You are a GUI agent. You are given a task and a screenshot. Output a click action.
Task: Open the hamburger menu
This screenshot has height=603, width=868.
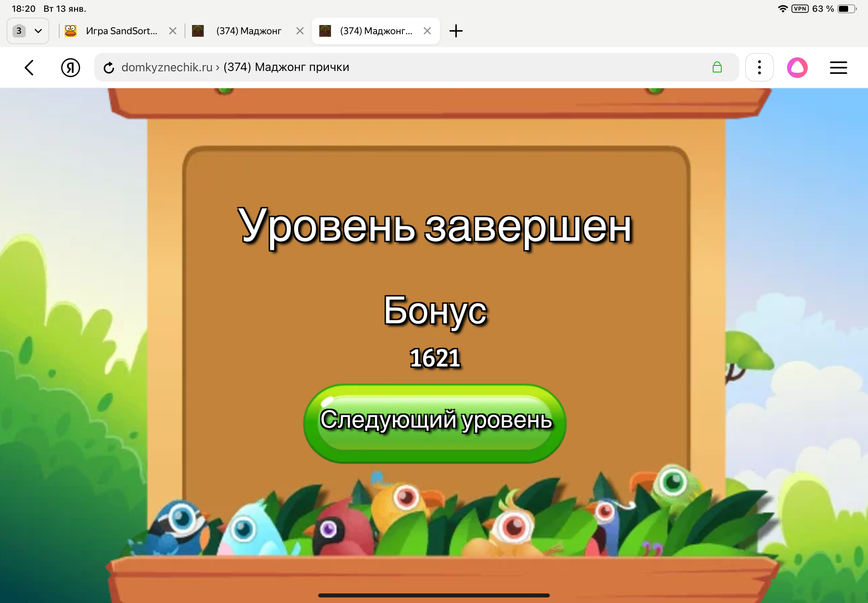[839, 67]
